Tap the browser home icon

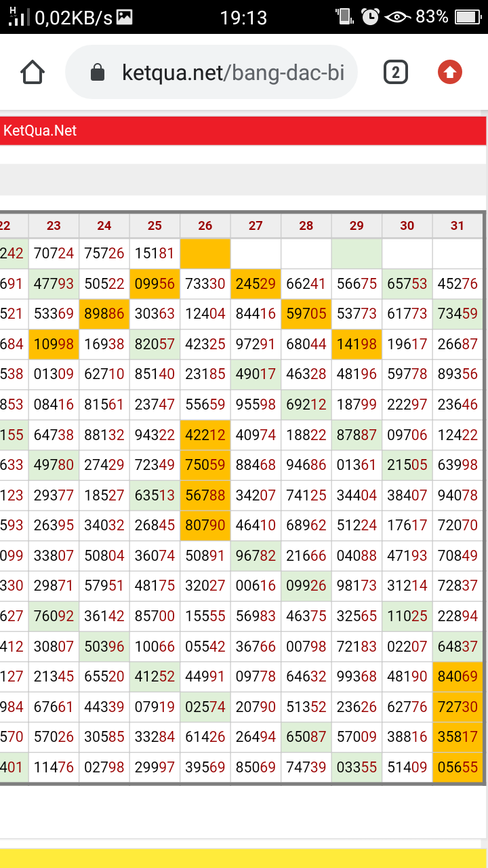(33, 72)
